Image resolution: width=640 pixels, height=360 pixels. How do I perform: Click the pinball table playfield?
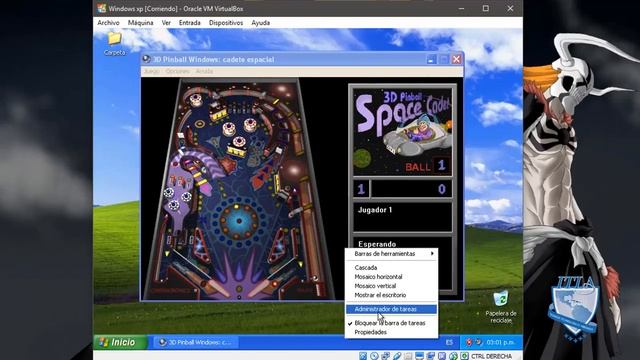pyautogui.click(x=239, y=190)
